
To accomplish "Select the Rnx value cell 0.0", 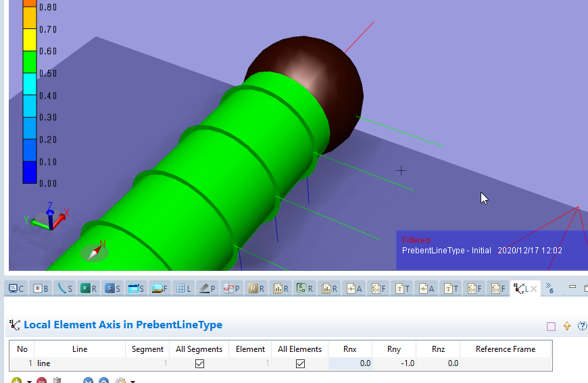I will pos(349,363).
